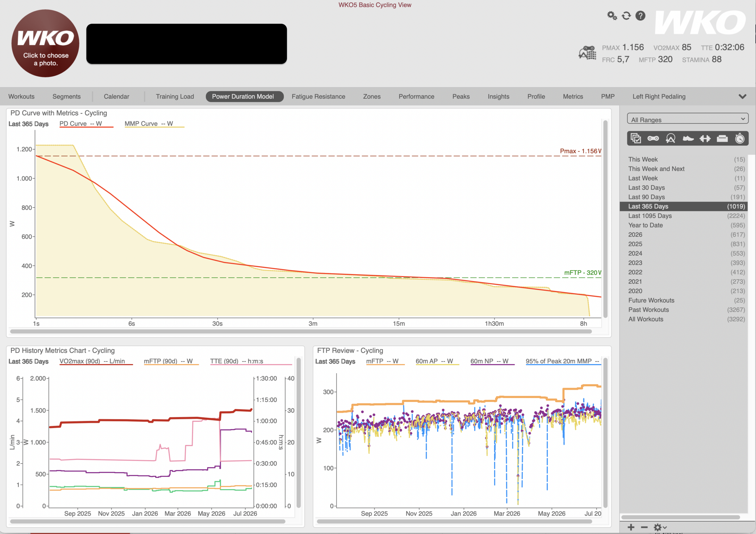Click the PD Curve chart horizontal scrollbar
The height and width of the screenshot is (534, 756).
point(301,331)
